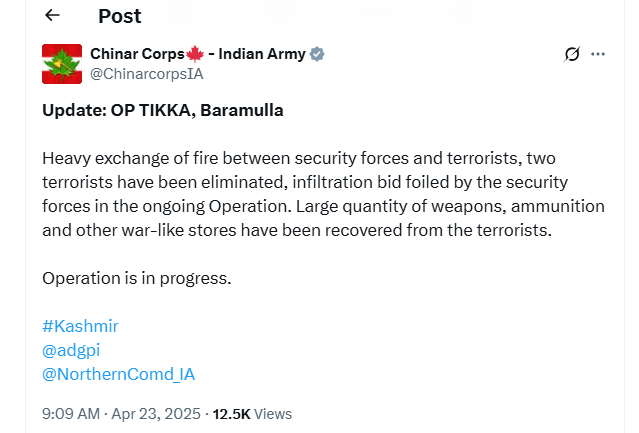Open the Chinar Corps profile avatar
The image size is (639, 433).
[62, 64]
